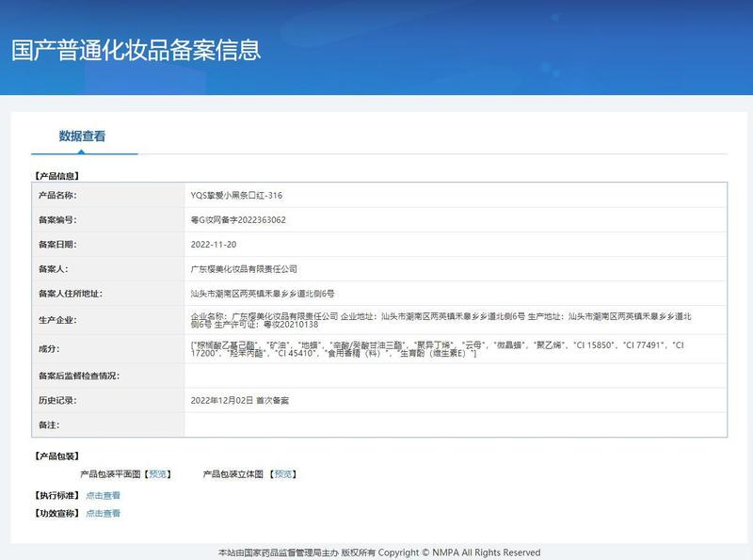This screenshot has width=753, height=560.
Task: Select the 生产企业 details text
Action: coord(441,320)
